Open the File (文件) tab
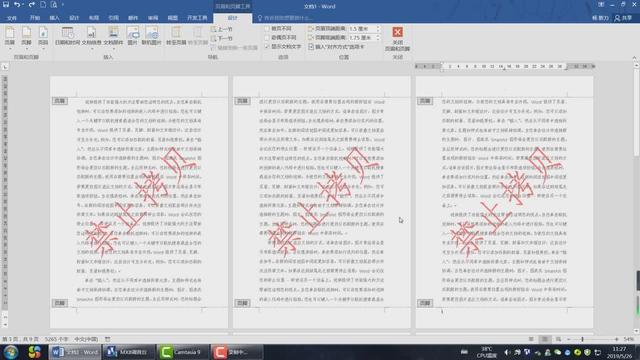Image resolution: width=640 pixels, height=360 pixels. point(12,18)
